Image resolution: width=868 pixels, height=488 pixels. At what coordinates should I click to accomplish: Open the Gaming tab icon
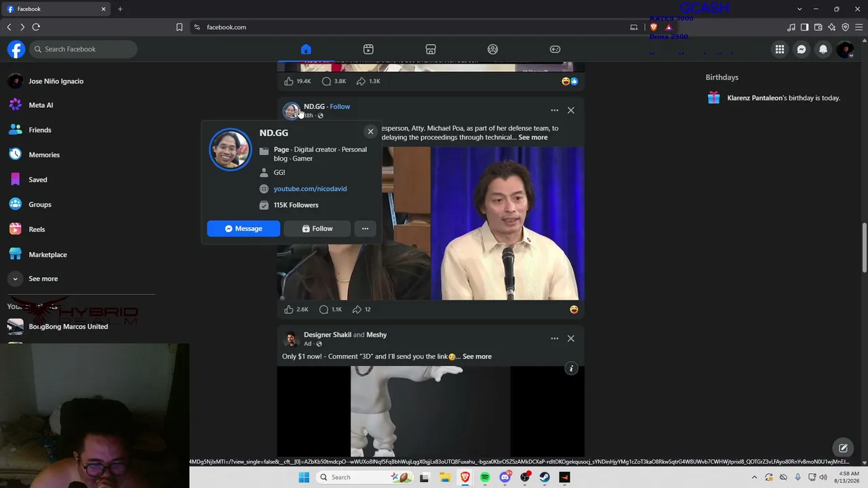tap(555, 49)
